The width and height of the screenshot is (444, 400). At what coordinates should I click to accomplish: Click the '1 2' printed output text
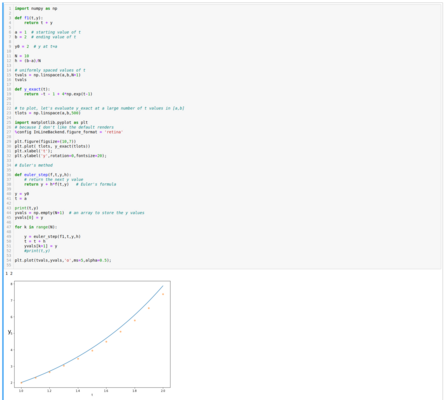pyautogui.click(x=9, y=274)
